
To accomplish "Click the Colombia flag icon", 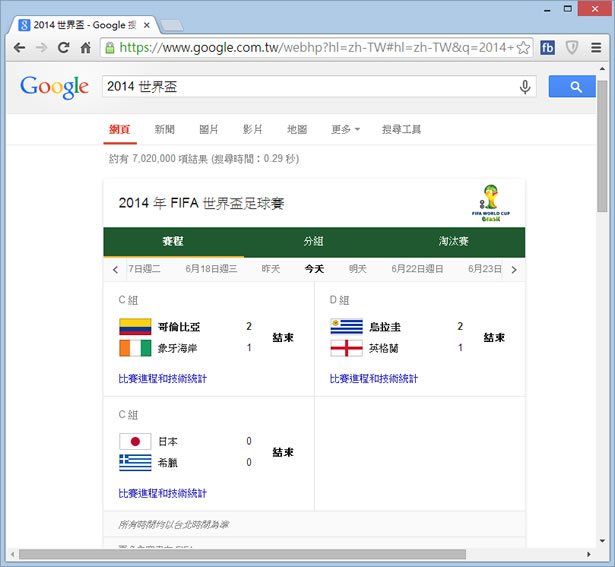I will pyautogui.click(x=135, y=327).
